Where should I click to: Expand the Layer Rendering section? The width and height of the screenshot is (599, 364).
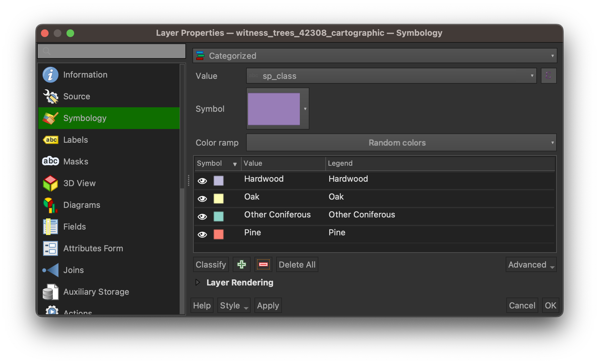pyautogui.click(x=198, y=282)
